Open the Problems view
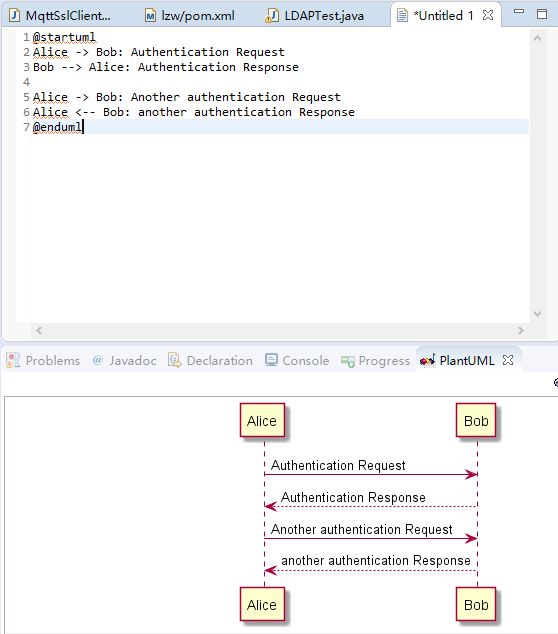The width and height of the screenshot is (558, 634). pyautogui.click(x=44, y=360)
